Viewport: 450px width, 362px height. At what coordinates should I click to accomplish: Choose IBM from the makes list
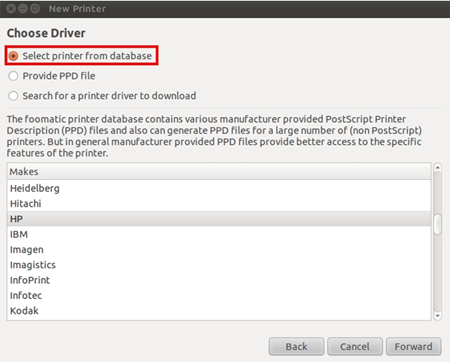(219, 234)
